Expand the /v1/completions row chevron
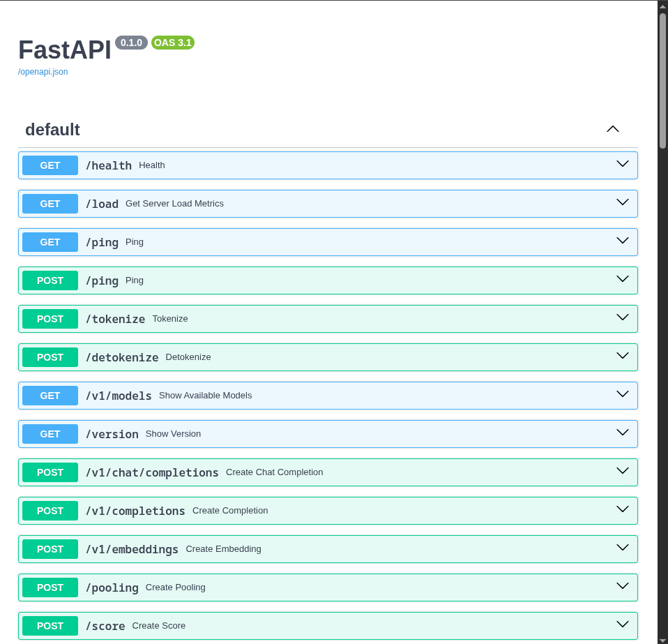The width and height of the screenshot is (668, 644). 623,509
